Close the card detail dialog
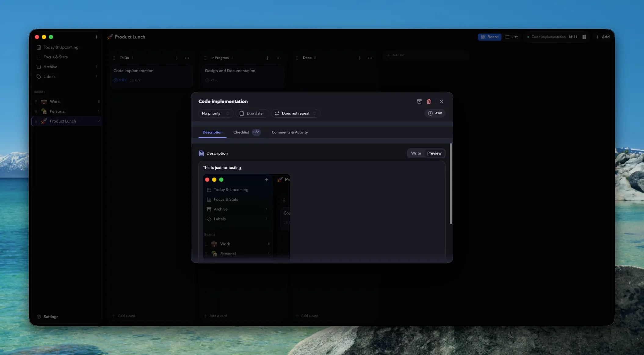Screen dimensions: 644x355 [441, 101]
